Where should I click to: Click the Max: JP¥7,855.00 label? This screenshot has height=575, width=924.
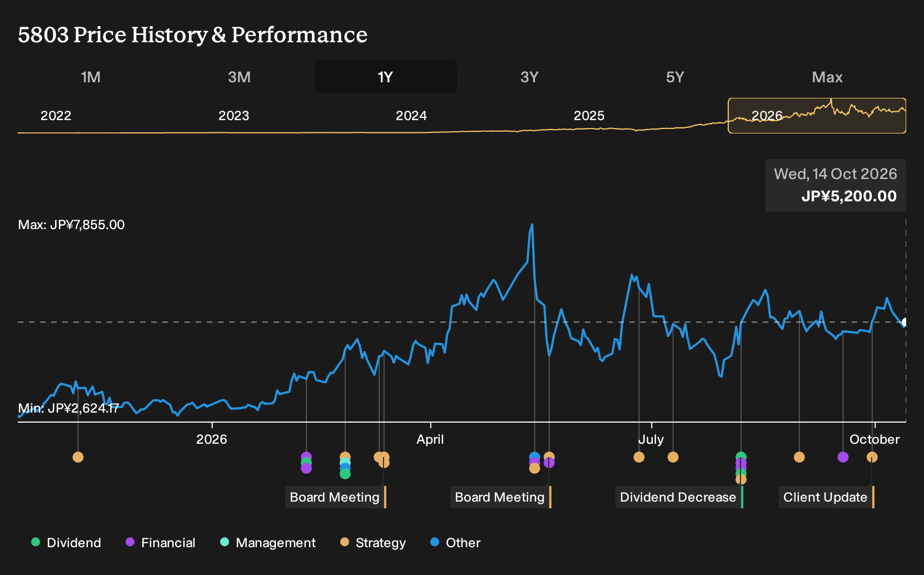tap(71, 225)
